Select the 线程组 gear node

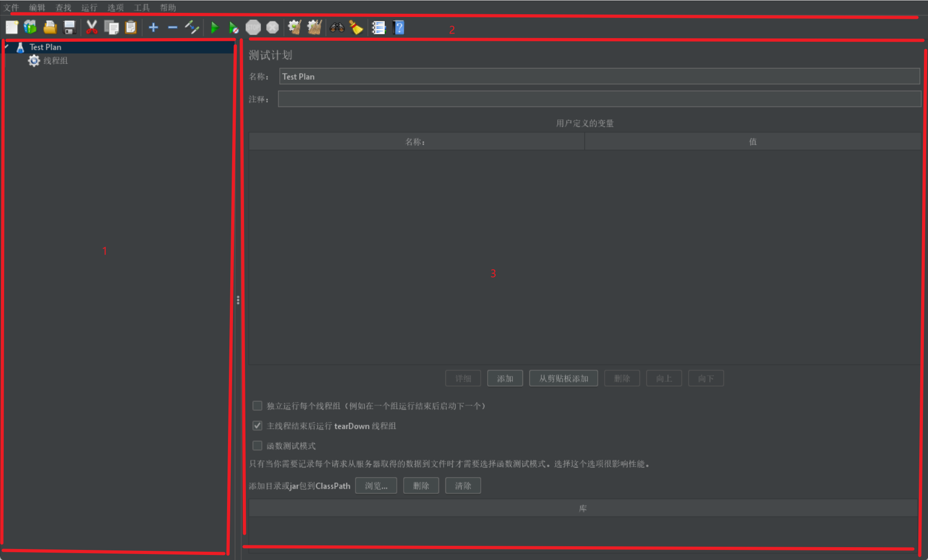coord(48,61)
